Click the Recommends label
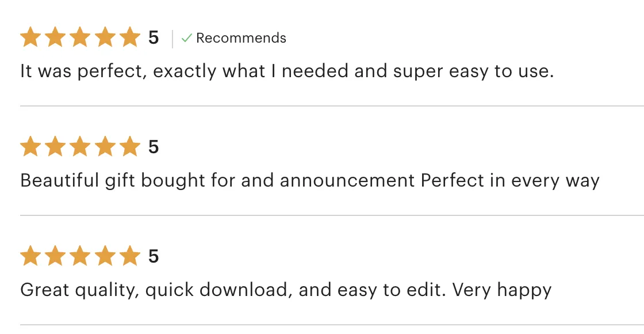The width and height of the screenshot is (644, 334). pyautogui.click(x=241, y=38)
